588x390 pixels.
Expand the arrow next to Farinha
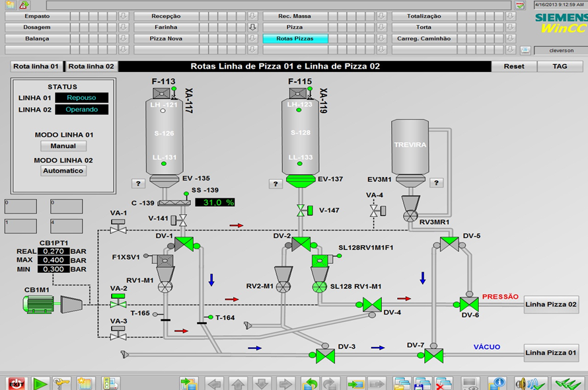pos(252,27)
